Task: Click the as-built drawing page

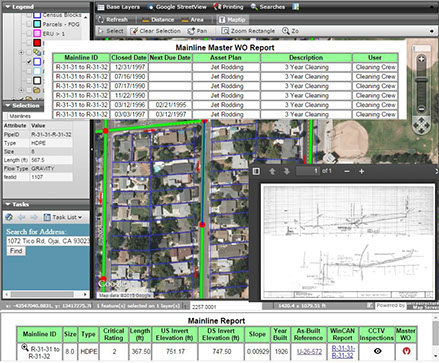Action: tap(348, 242)
